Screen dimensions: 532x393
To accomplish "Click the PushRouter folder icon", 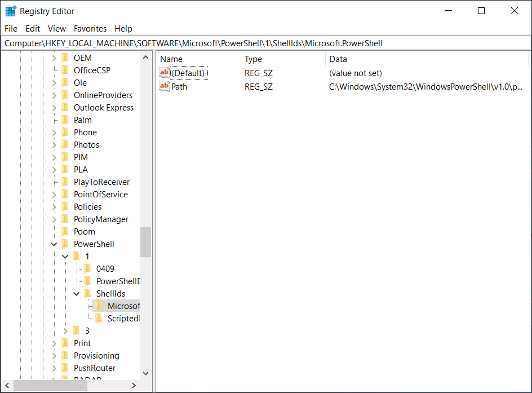I will (x=65, y=368).
